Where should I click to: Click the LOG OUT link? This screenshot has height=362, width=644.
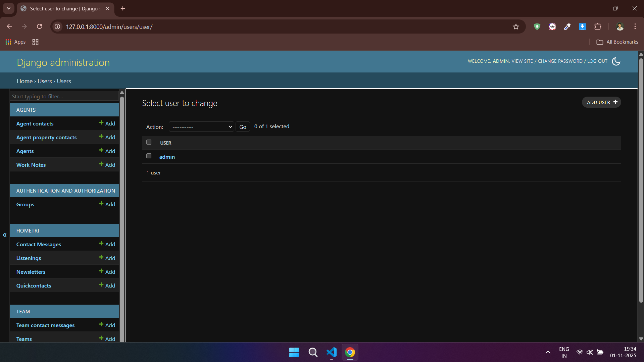[597, 61]
